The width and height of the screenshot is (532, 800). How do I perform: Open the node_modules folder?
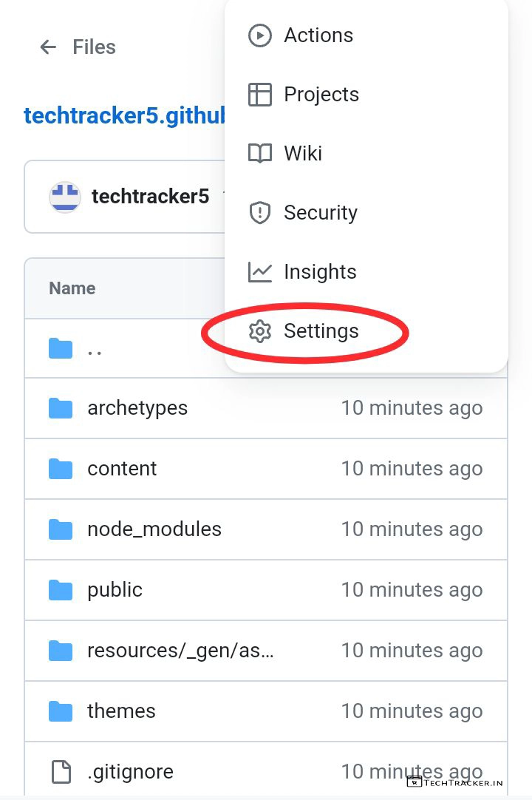(154, 529)
